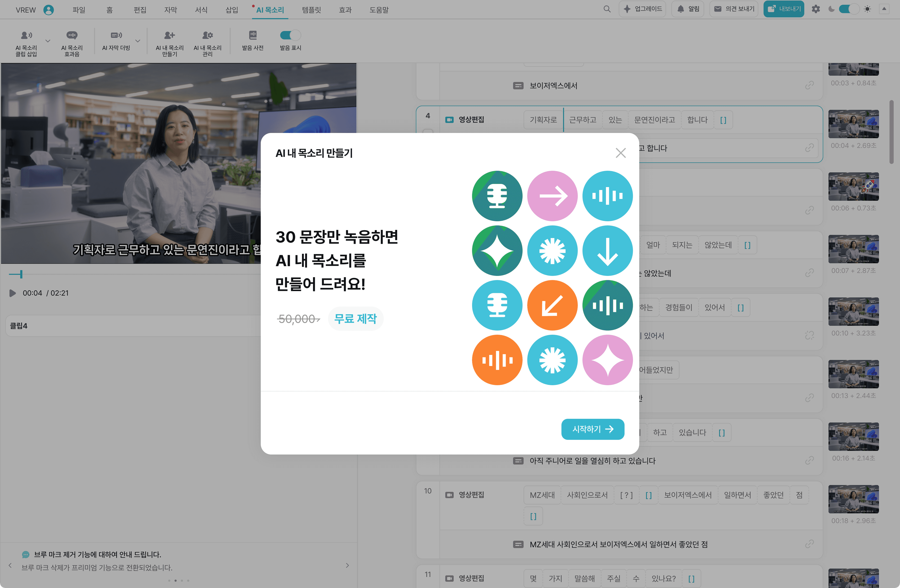Image resolution: width=900 pixels, height=588 pixels.
Task: Toggle the 발음 표시 switch
Action: point(290,35)
